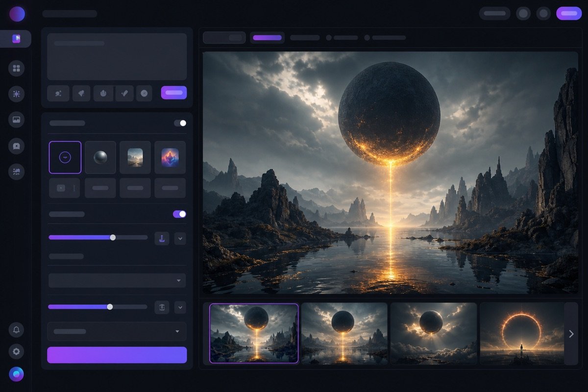This screenshot has width=588, height=392.
Task: Click the pie-timer icon under the prompt box
Action: (x=103, y=93)
